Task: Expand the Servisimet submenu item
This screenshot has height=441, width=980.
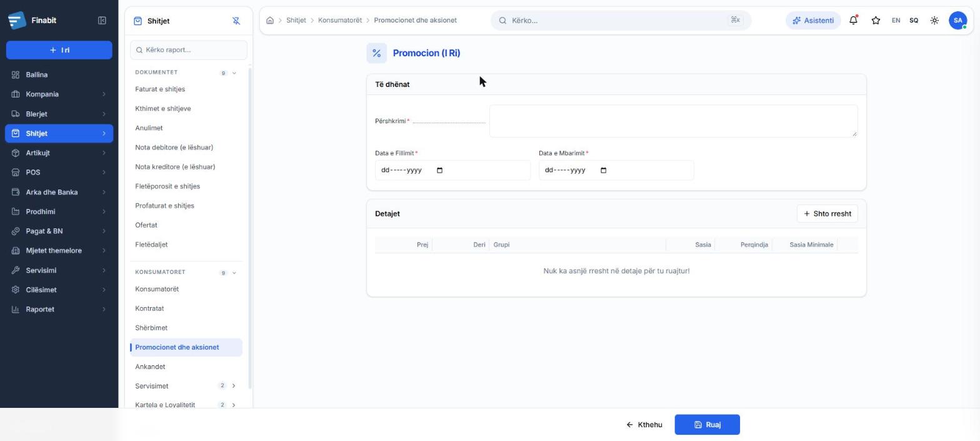Action: pos(234,386)
